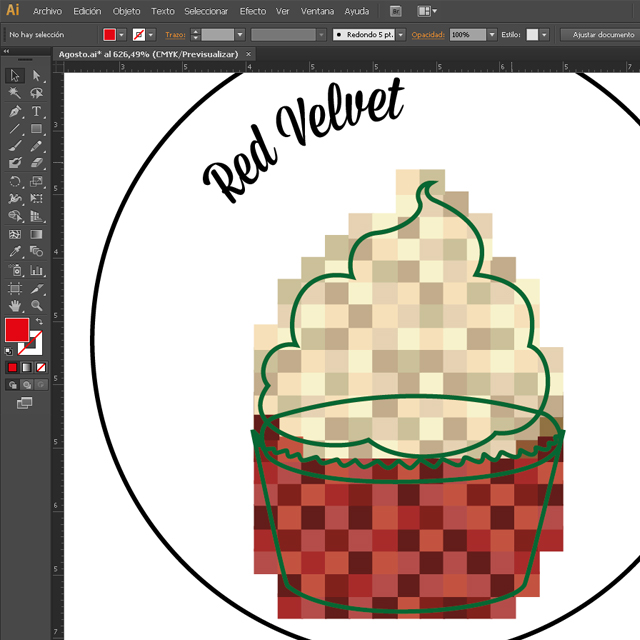Open the Redondo 5 pt. brush dropdown
This screenshot has height=640, width=640.
click(x=401, y=35)
